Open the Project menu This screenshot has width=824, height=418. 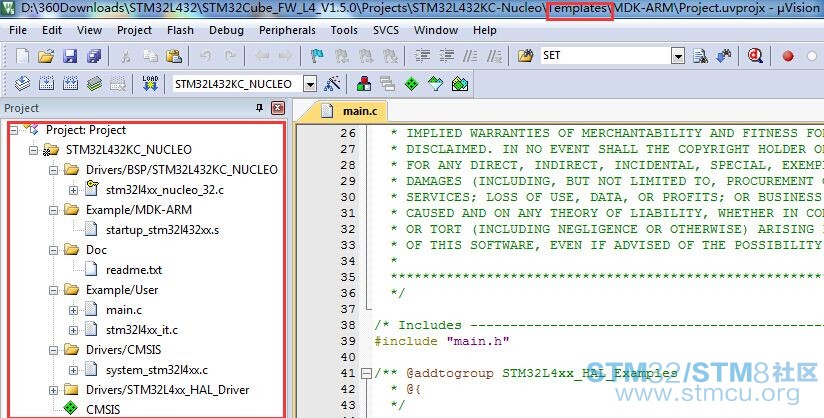tap(134, 30)
